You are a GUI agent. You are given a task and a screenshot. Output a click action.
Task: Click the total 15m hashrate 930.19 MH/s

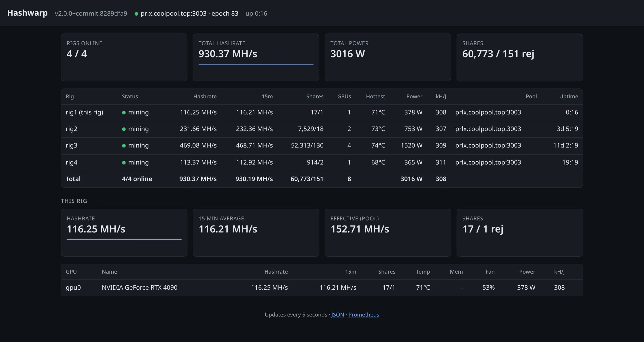(x=254, y=179)
